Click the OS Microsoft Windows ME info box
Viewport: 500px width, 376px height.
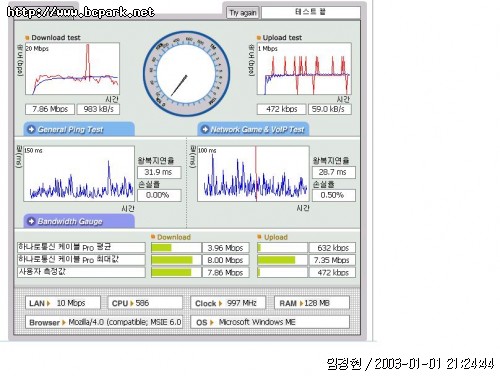[x=270, y=322]
